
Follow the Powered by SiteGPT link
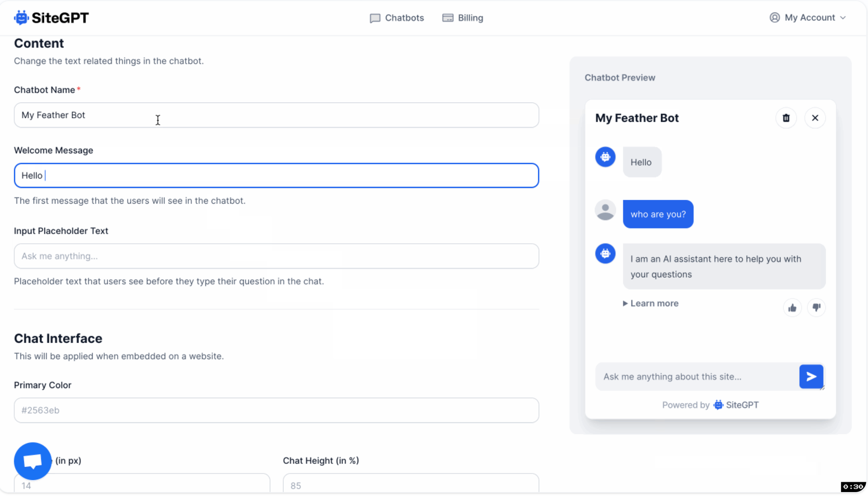coord(736,405)
